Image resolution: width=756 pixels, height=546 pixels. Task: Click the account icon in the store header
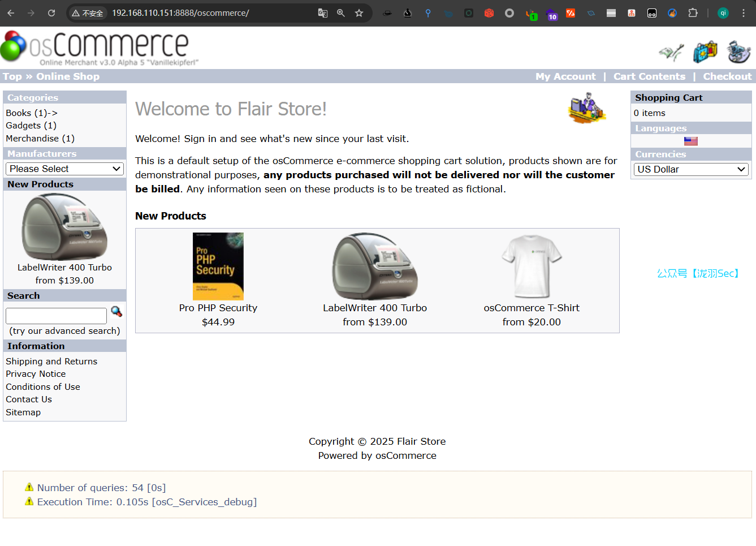pos(671,53)
